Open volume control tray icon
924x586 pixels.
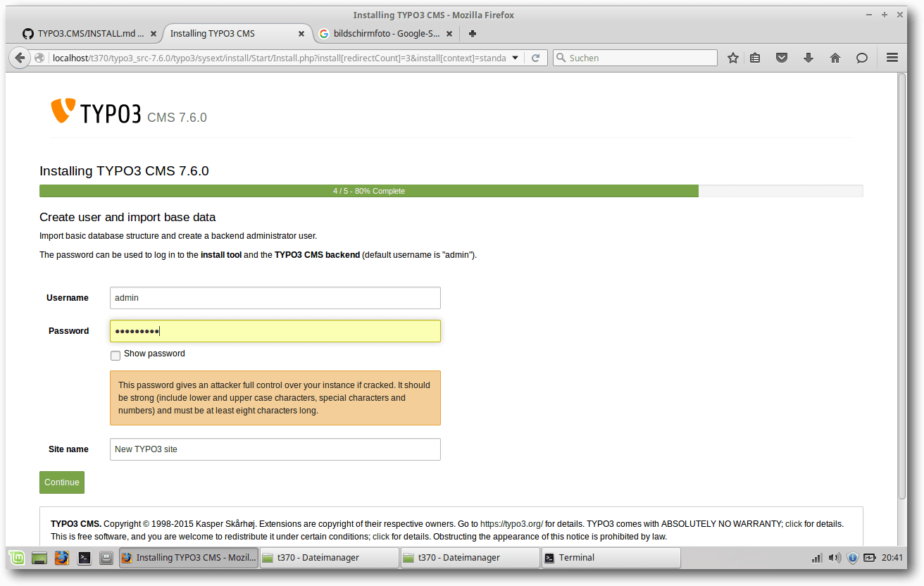coord(835,558)
